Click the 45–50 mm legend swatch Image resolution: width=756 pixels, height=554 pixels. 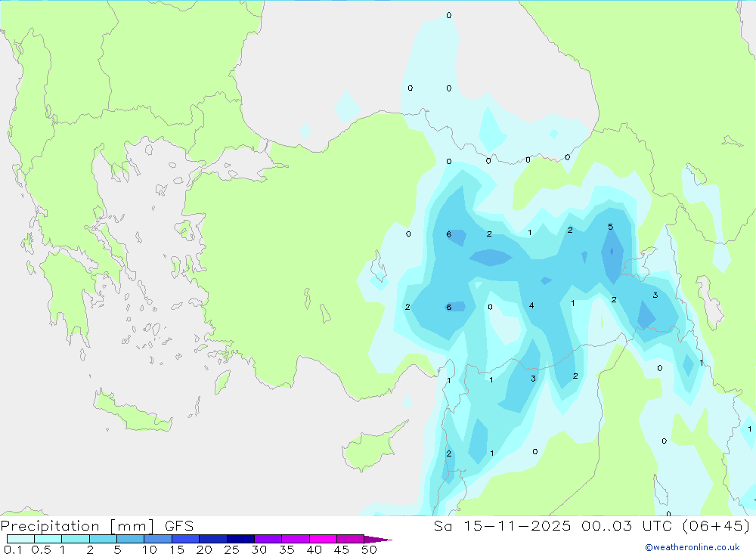351,539
